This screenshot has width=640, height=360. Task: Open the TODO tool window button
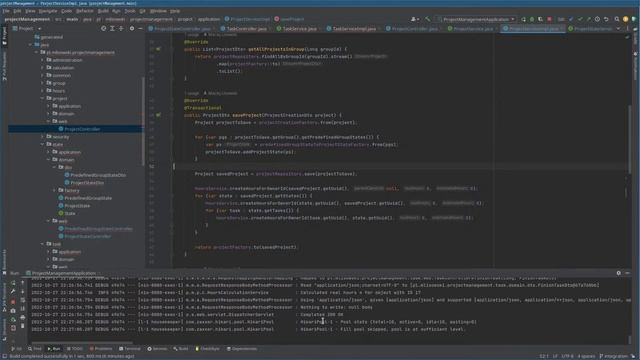click(x=74, y=349)
